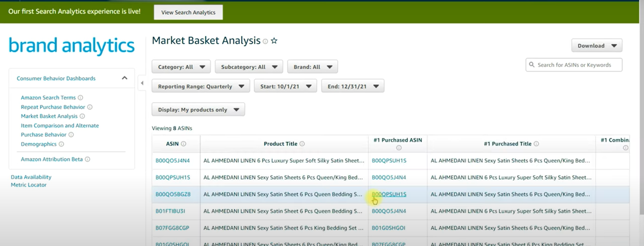The height and width of the screenshot is (246, 644).
Task: Select Luxury Super Soft Silky Satin product title in first row
Action: 284,161
